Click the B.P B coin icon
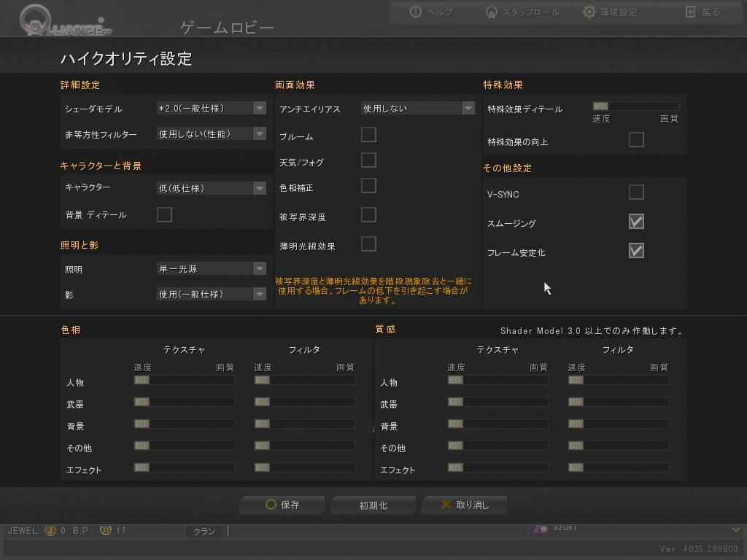 [x=106, y=530]
